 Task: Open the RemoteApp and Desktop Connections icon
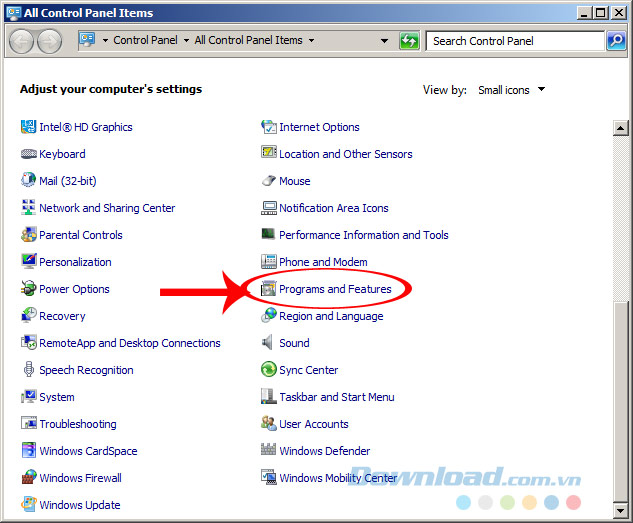[28, 342]
